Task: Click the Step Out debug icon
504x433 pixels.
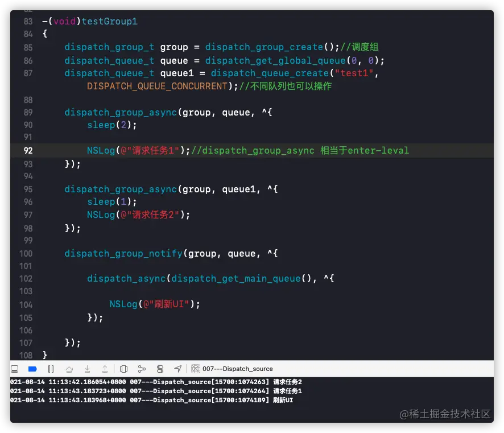Action: pos(105,369)
